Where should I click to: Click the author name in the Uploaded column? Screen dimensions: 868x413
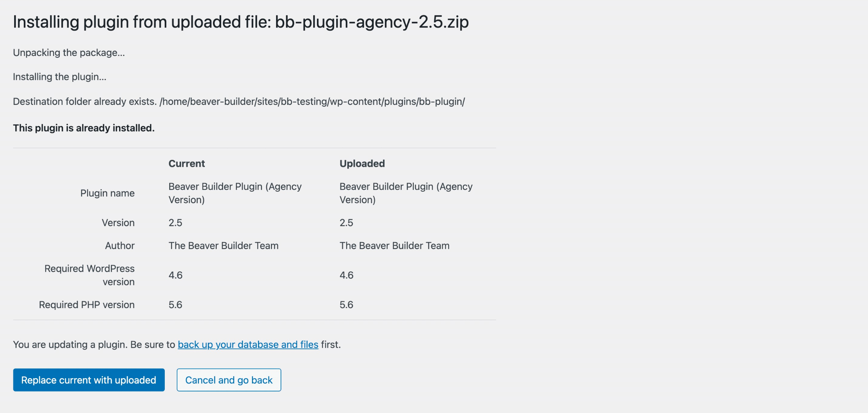click(394, 246)
